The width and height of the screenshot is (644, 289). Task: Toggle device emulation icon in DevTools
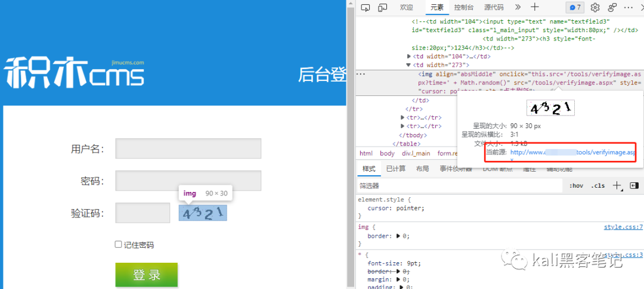point(383,7)
